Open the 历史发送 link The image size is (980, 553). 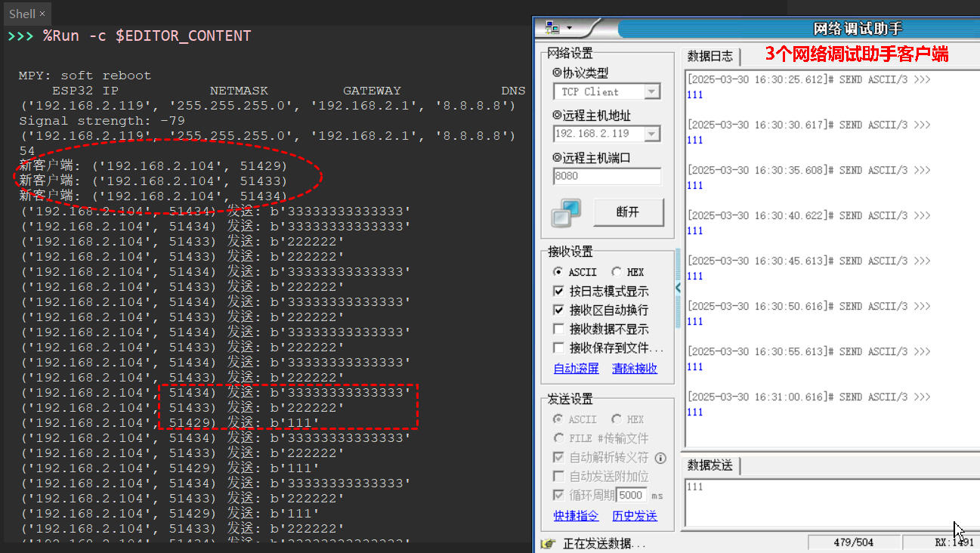click(x=635, y=516)
